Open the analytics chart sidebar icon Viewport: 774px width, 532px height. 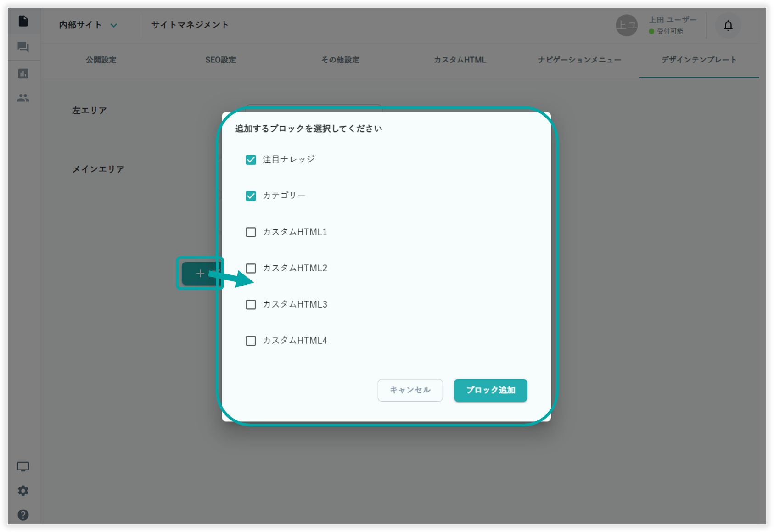tap(23, 73)
